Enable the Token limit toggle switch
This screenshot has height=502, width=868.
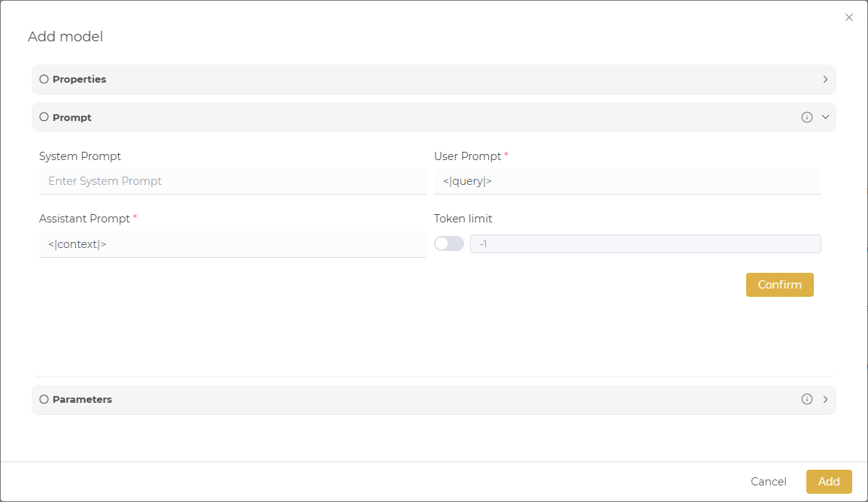pyautogui.click(x=449, y=243)
